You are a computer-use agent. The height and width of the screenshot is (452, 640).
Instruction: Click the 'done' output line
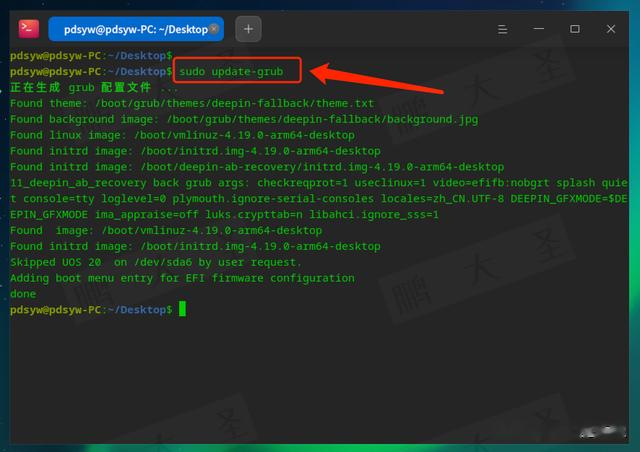[23, 294]
